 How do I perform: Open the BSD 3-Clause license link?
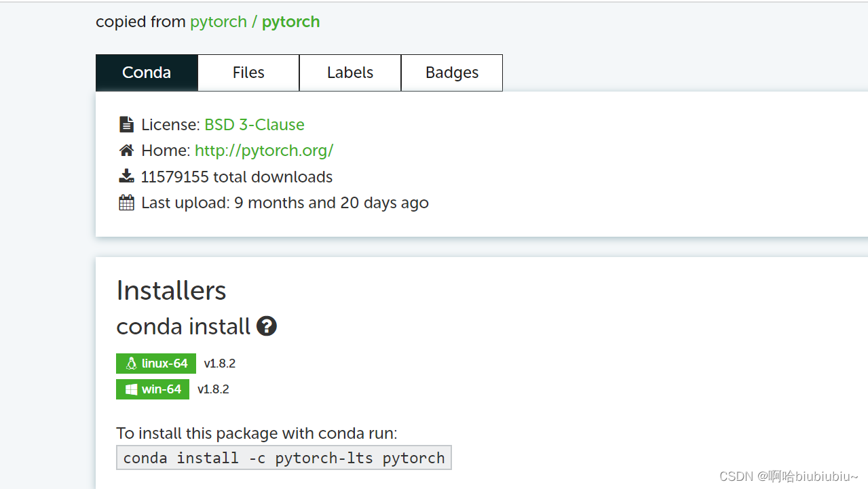click(x=254, y=124)
